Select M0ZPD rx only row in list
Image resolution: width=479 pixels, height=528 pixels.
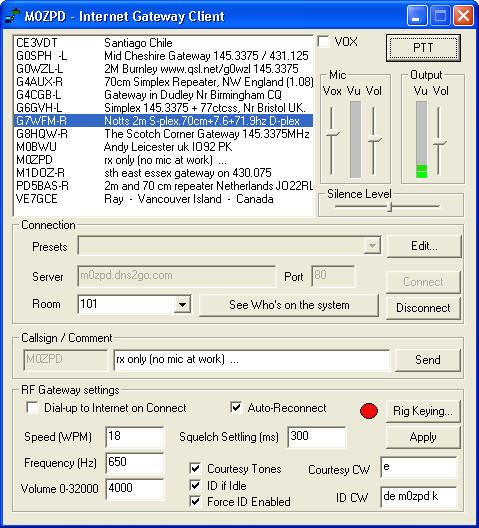pos(164,160)
